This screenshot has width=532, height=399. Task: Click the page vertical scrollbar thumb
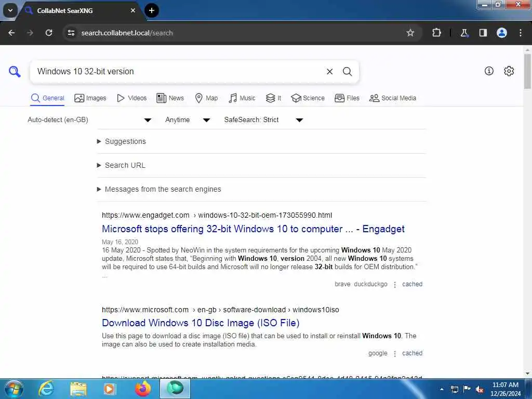pos(528,71)
